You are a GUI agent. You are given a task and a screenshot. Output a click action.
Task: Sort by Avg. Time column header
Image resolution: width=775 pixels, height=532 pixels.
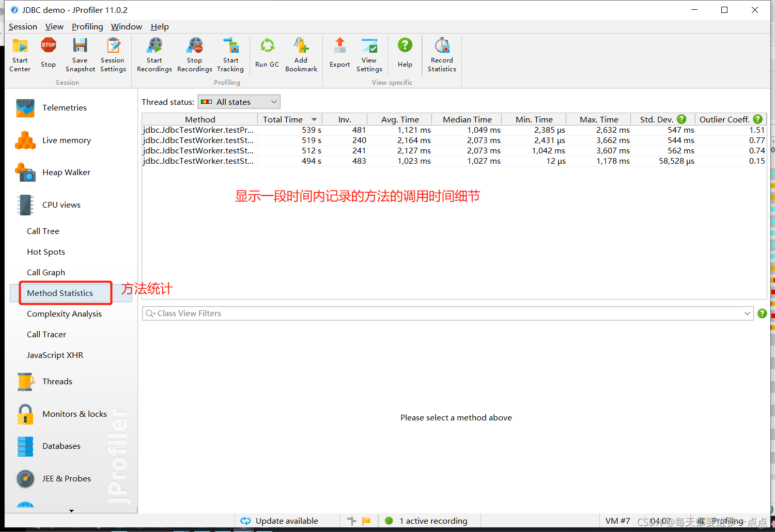pyautogui.click(x=399, y=119)
